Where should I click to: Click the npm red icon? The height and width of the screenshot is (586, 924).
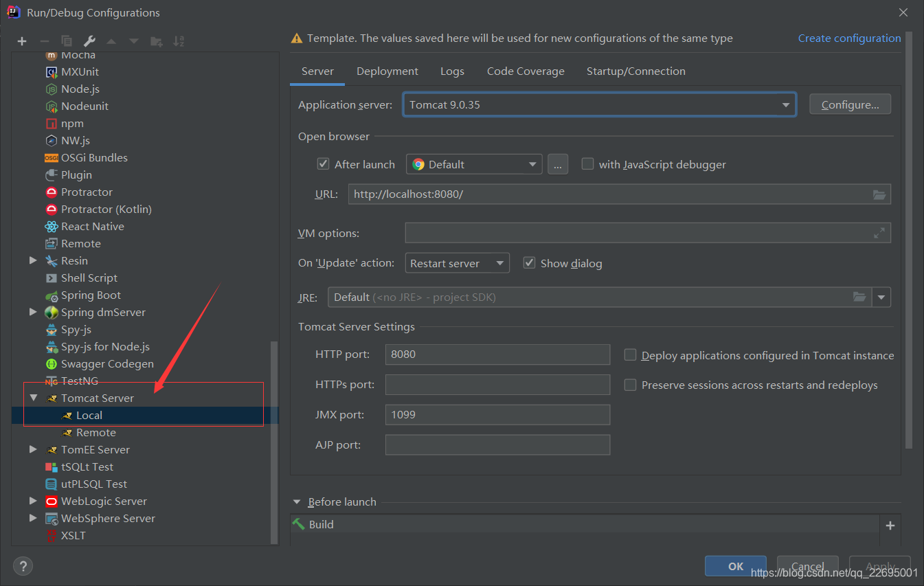click(52, 123)
